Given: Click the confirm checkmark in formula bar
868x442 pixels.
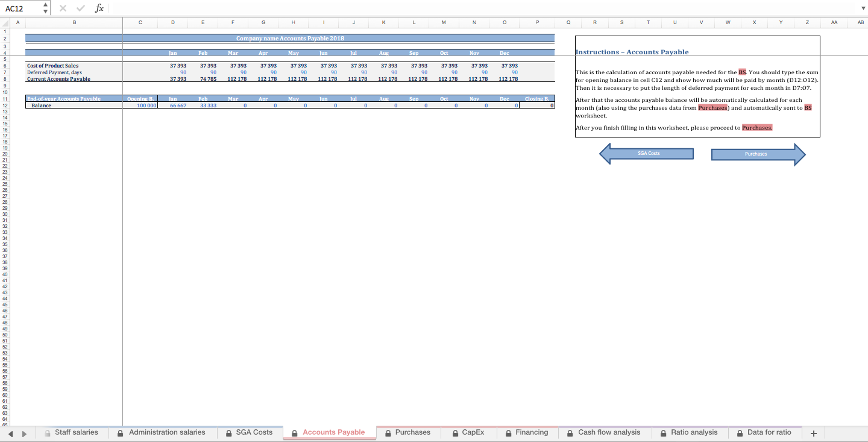Looking at the screenshot, I should [81, 8].
